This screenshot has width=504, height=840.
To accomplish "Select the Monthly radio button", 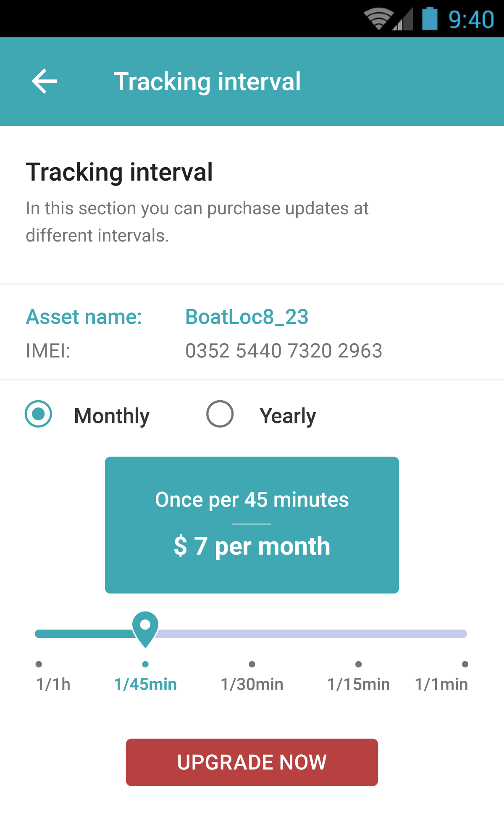I will click(x=38, y=414).
